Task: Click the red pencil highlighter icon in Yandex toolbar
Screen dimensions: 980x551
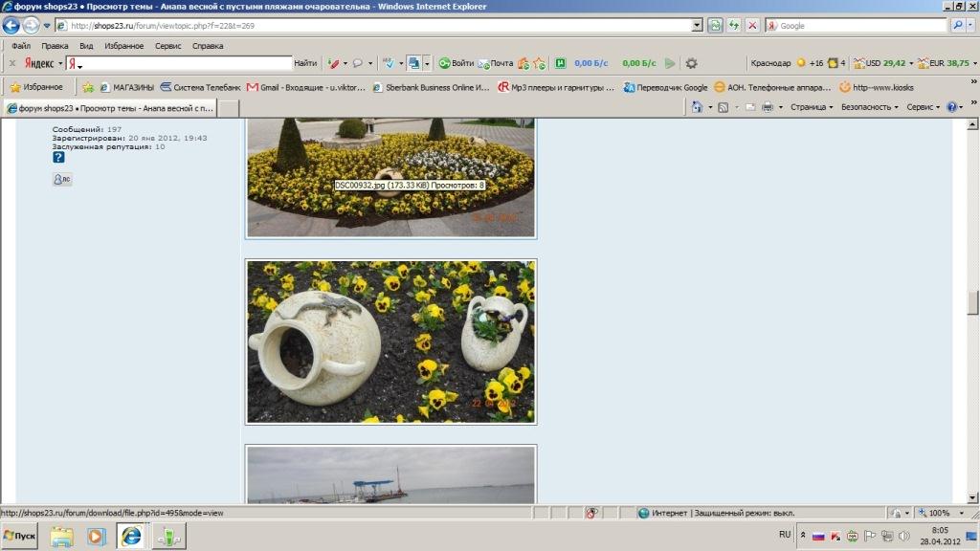Action: pyautogui.click(x=333, y=63)
